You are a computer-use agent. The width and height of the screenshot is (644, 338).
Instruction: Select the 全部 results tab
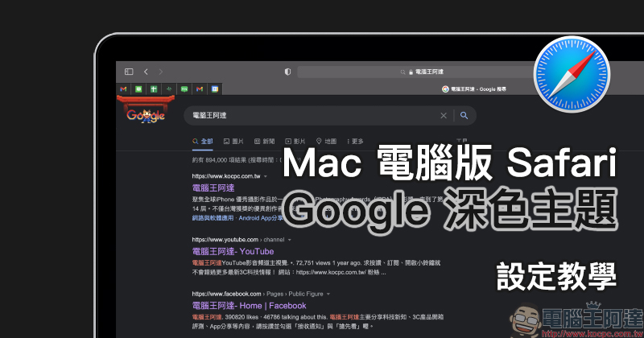pyautogui.click(x=203, y=142)
